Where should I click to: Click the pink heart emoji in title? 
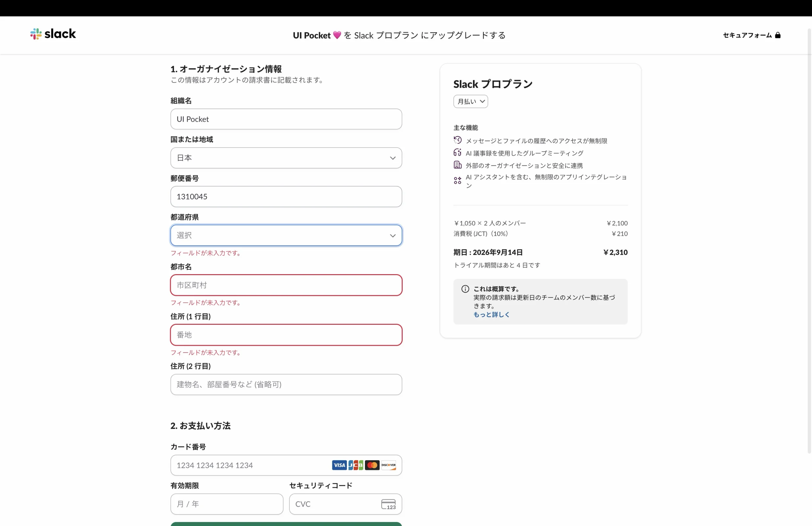click(x=337, y=35)
